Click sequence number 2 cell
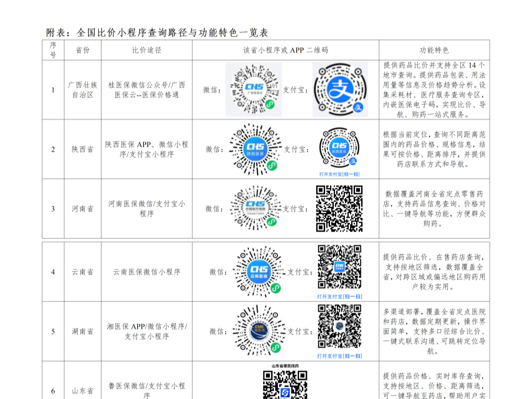 tap(53, 149)
